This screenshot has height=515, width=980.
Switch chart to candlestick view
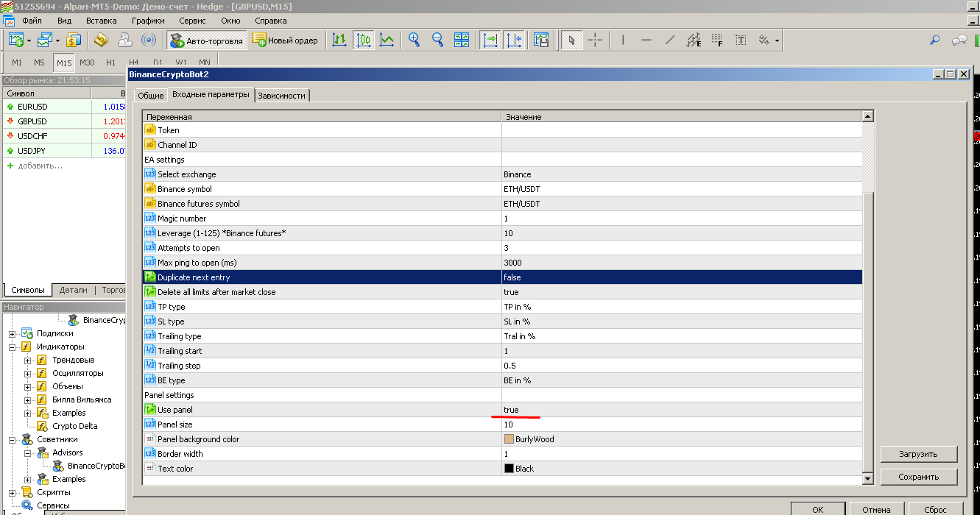point(363,40)
